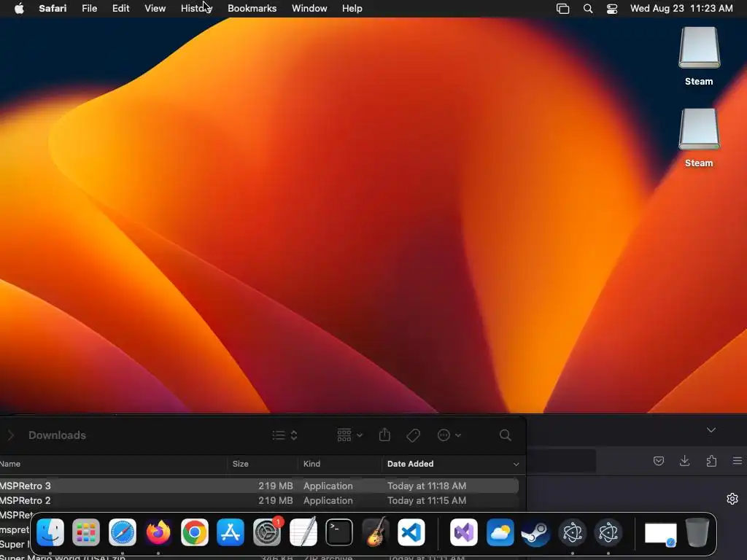Open the Trash in the Dock

(697, 532)
